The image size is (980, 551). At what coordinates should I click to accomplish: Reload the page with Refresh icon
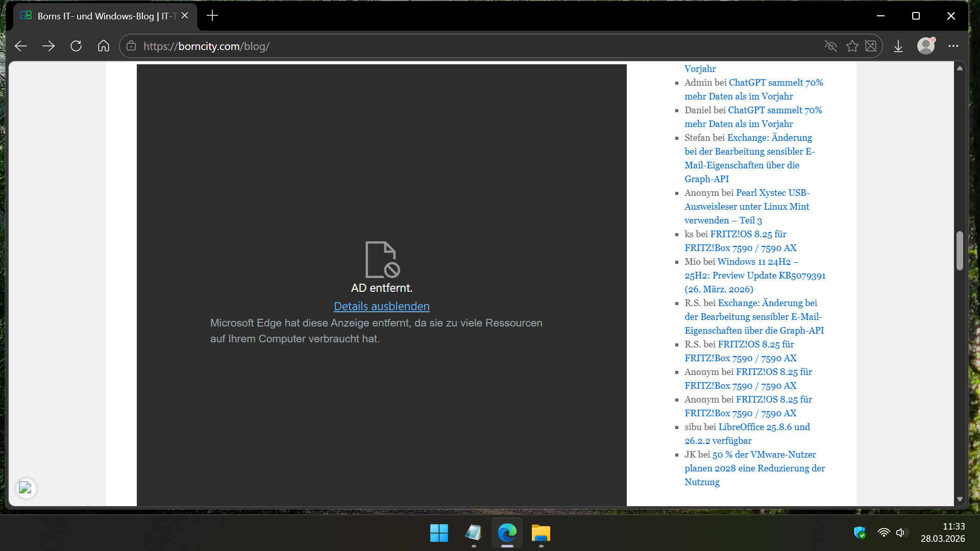tap(76, 46)
